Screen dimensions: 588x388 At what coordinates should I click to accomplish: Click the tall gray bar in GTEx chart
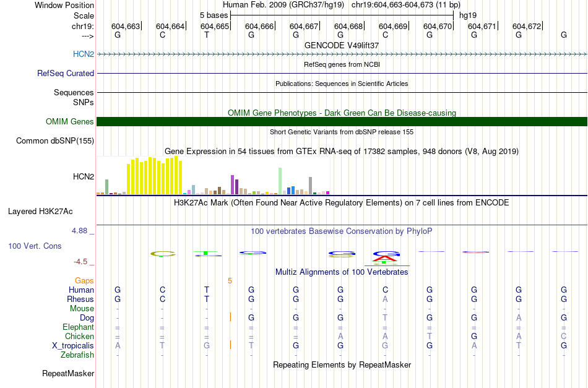click(310, 185)
